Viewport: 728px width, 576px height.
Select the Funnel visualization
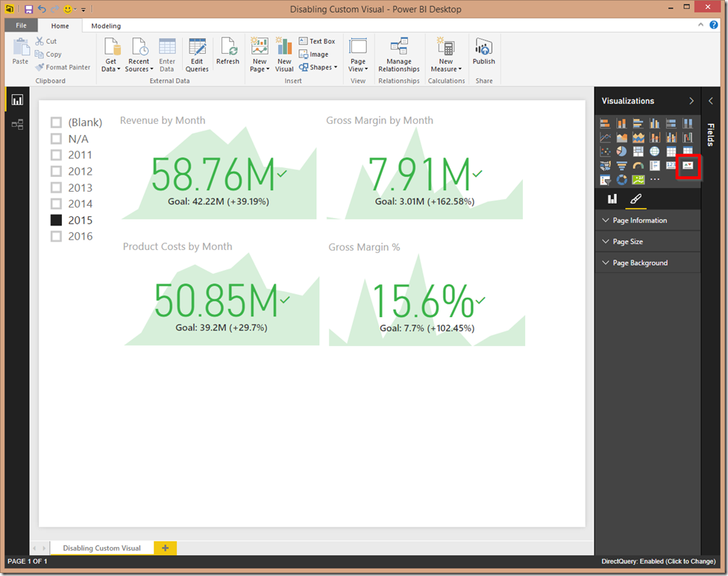621,166
